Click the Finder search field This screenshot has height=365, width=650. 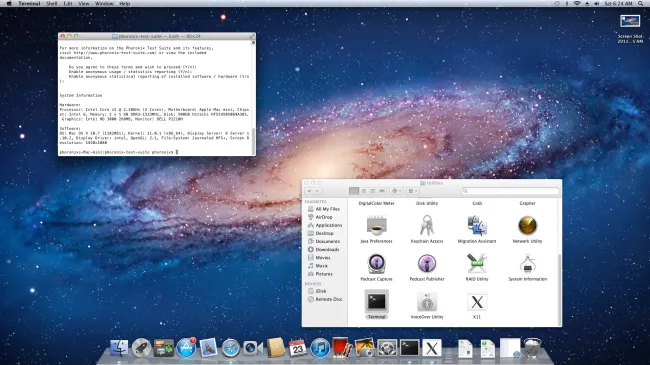[510, 191]
